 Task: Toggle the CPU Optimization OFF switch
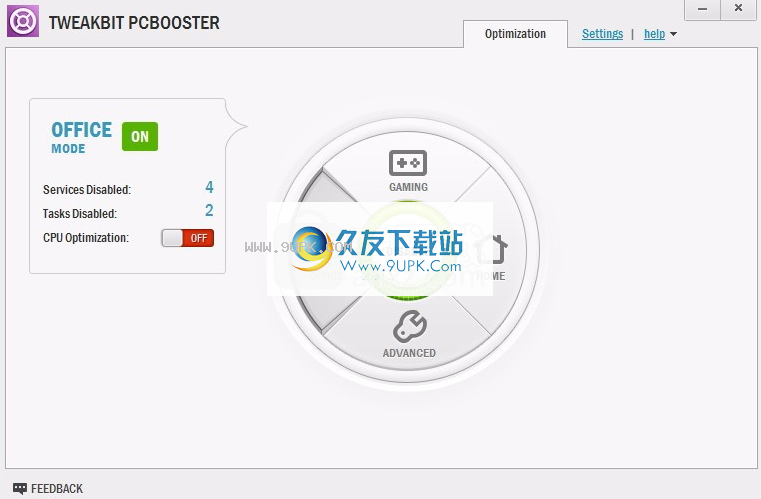pos(187,238)
